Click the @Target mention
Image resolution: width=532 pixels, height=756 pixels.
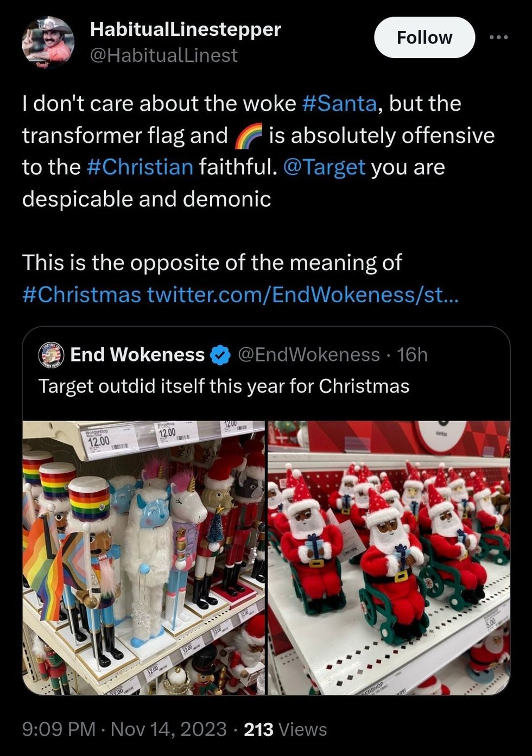pos(324,167)
